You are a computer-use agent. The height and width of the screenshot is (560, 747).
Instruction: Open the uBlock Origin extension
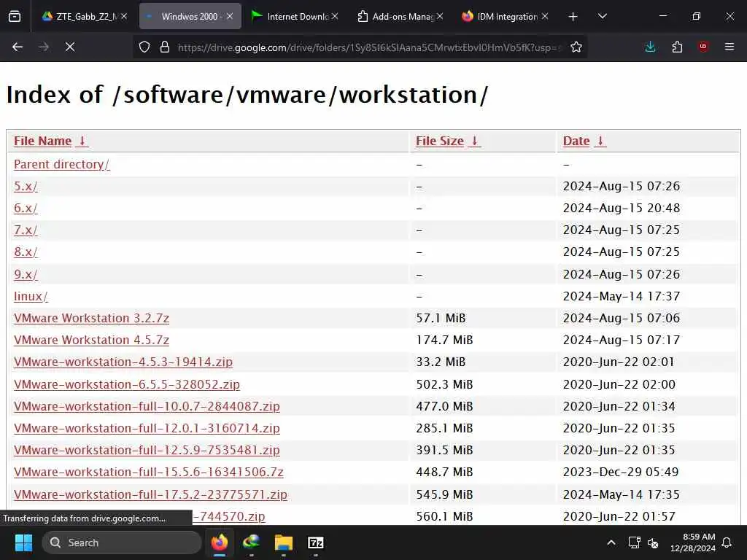[x=703, y=47]
